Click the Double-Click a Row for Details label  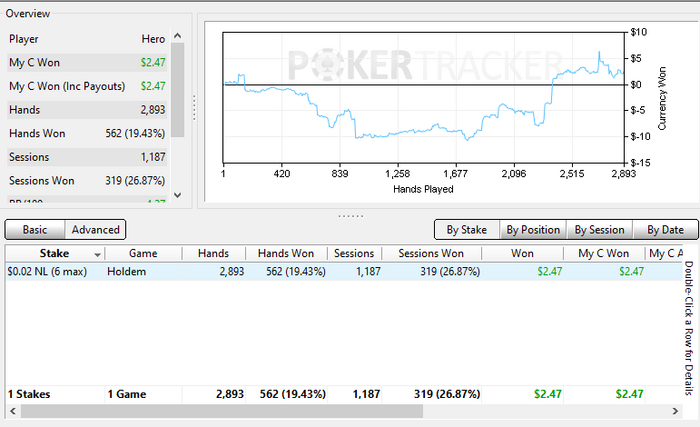(689, 328)
